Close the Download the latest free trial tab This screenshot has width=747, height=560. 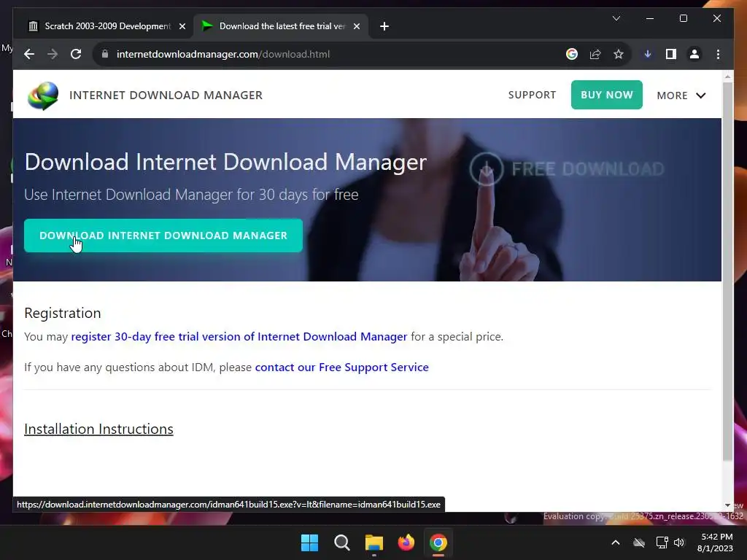[356, 26]
